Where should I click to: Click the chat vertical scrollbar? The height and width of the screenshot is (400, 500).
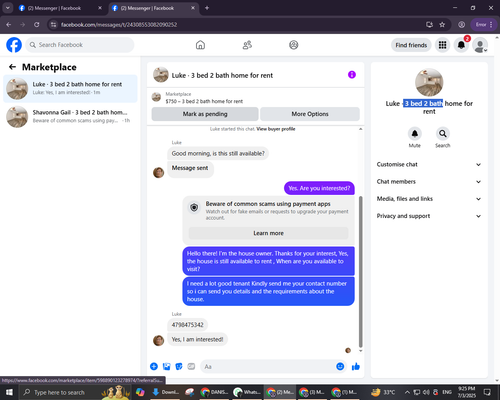pos(360,272)
